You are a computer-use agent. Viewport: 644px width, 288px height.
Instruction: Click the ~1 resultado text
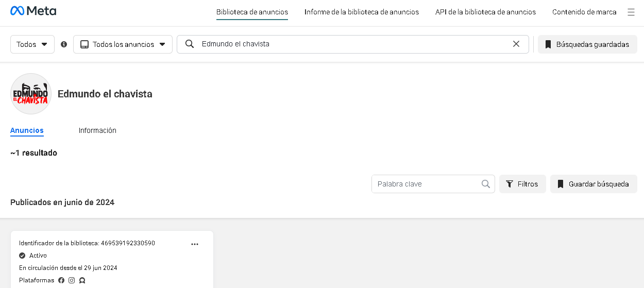[x=33, y=153]
